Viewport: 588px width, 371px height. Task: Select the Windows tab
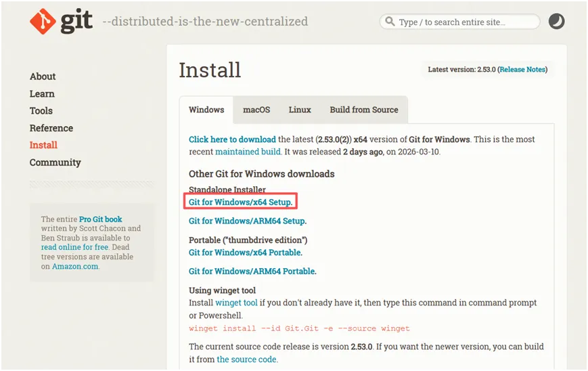206,110
